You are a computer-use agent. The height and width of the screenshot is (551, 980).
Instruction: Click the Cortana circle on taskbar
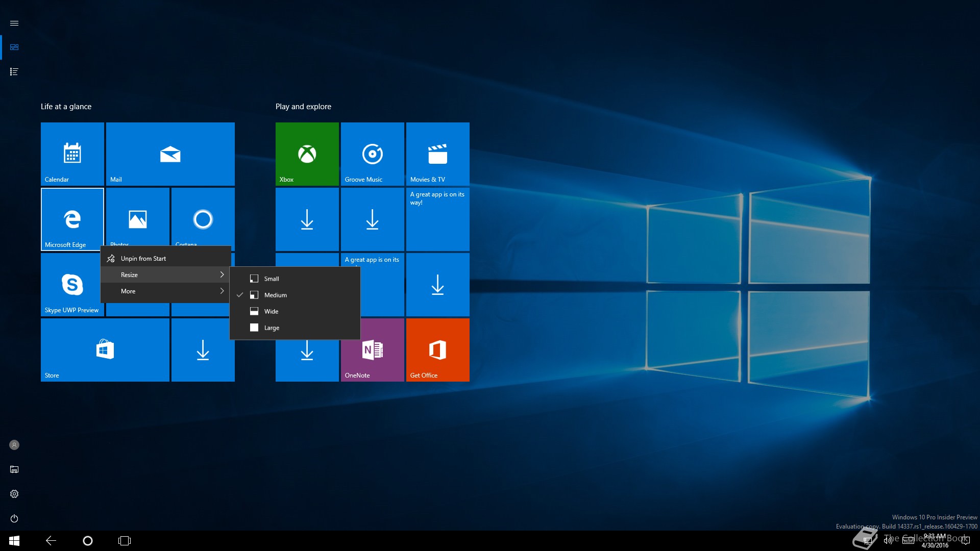click(88, 541)
